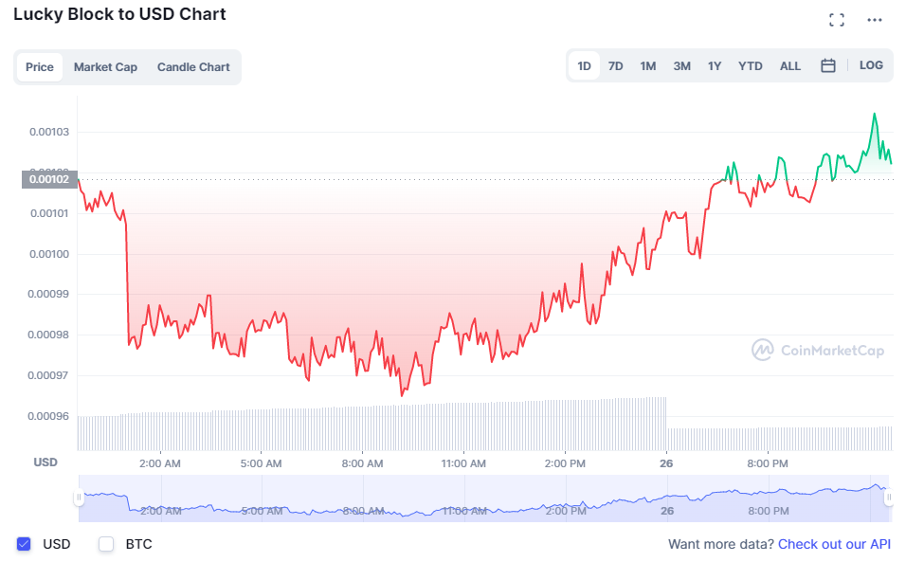This screenshot has width=924, height=580.
Task: Select the 1M time range
Action: 647,65
